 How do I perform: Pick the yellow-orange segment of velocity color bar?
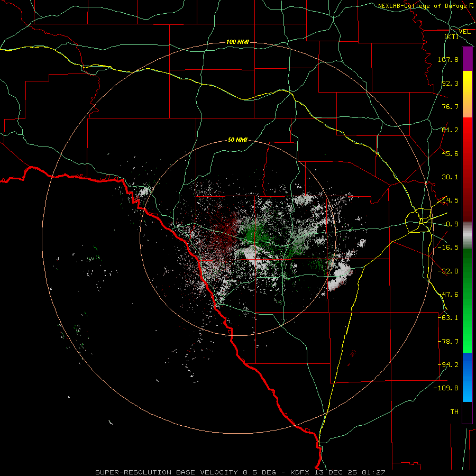[467, 94]
